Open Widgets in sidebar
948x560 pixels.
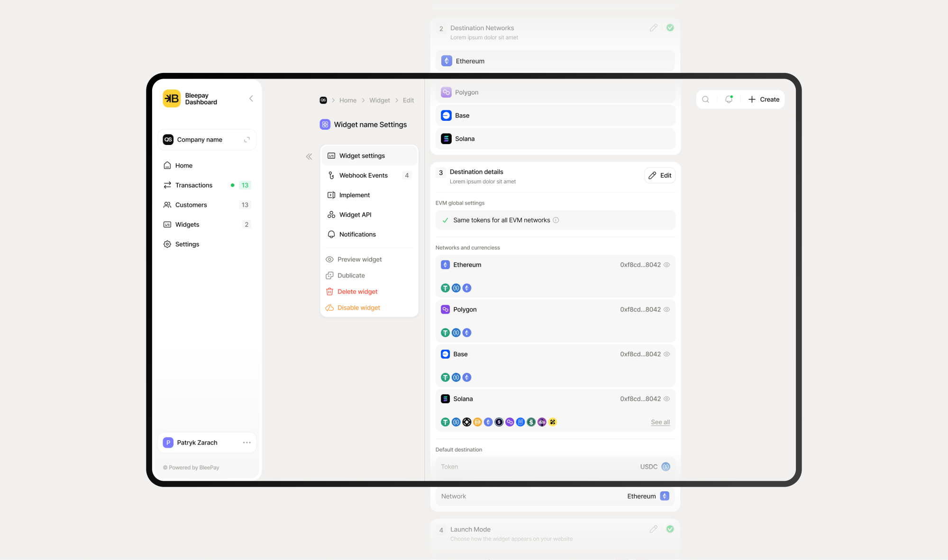pyautogui.click(x=207, y=225)
